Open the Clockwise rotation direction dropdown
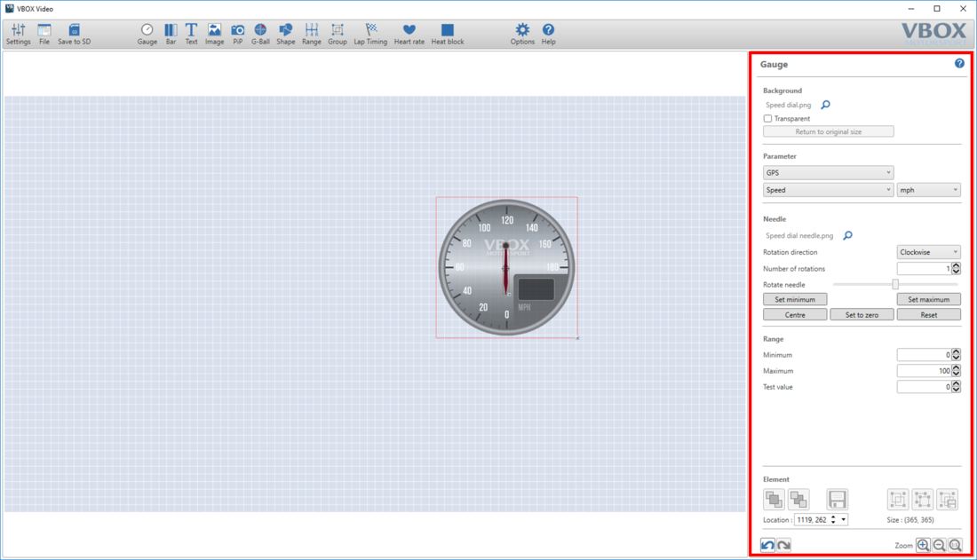This screenshot has height=560, width=977. pos(928,252)
